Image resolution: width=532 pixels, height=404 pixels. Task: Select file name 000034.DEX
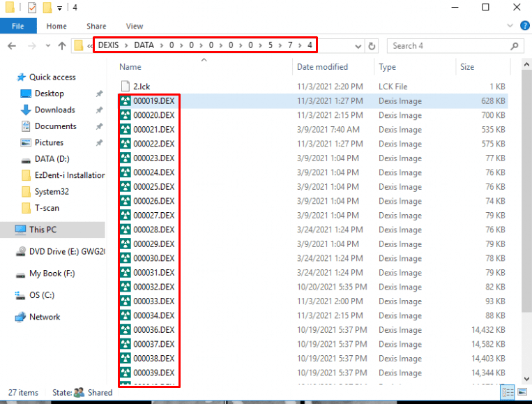pyautogui.click(x=153, y=315)
